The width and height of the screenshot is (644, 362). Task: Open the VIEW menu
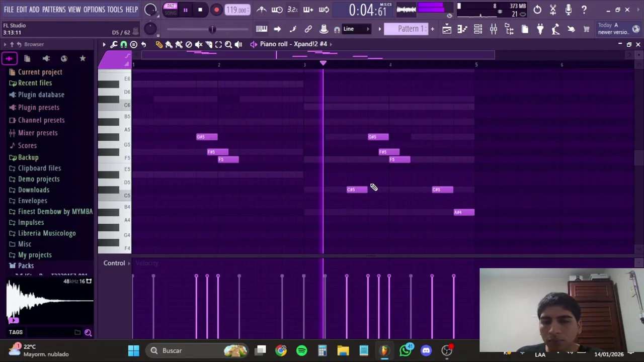point(74,10)
